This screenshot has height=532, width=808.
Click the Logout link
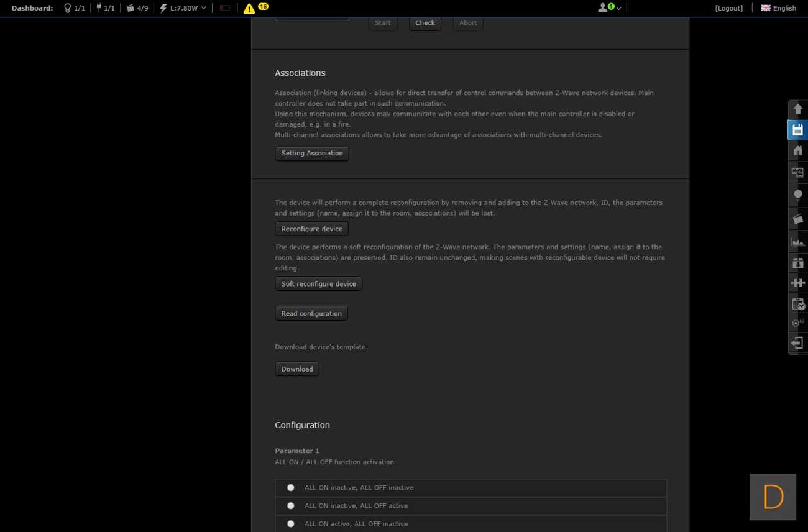click(x=728, y=8)
